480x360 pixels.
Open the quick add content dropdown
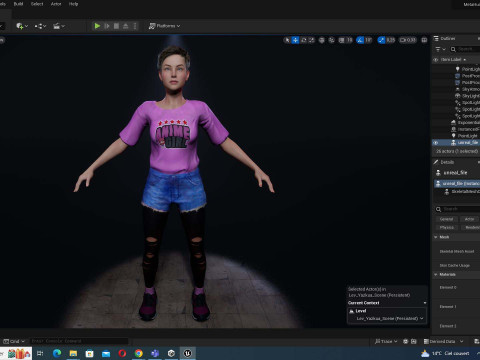22,26
